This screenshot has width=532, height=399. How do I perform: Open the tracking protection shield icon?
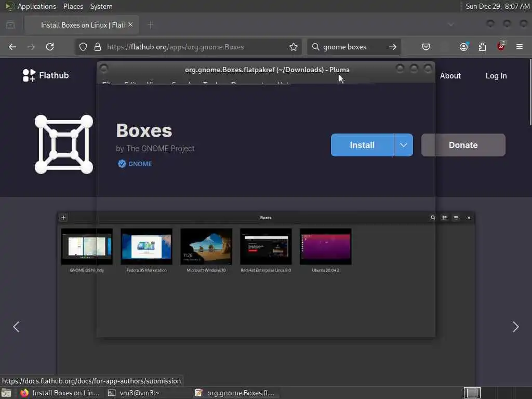tap(83, 47)
